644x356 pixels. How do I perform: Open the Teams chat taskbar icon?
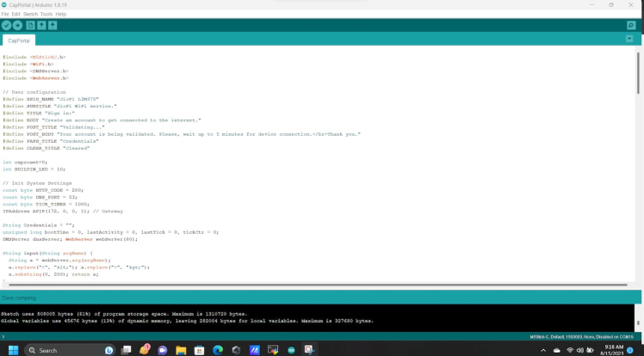[163, 350]
